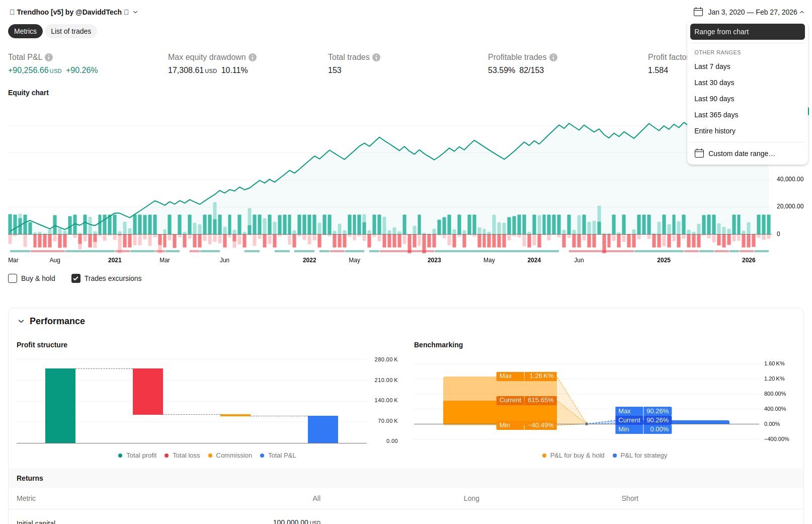Uncheck the Trades excursions checkbox
Image resolution: width=812 pixels, height=524 pixels.
[x=76, y=278]
